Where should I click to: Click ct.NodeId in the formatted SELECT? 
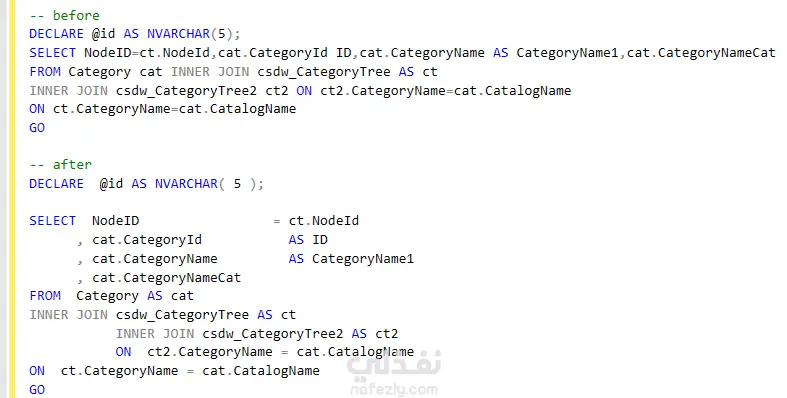point(323,221)
